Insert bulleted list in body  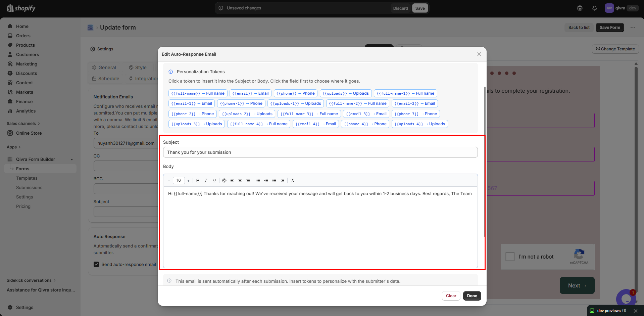pos(274,181)
